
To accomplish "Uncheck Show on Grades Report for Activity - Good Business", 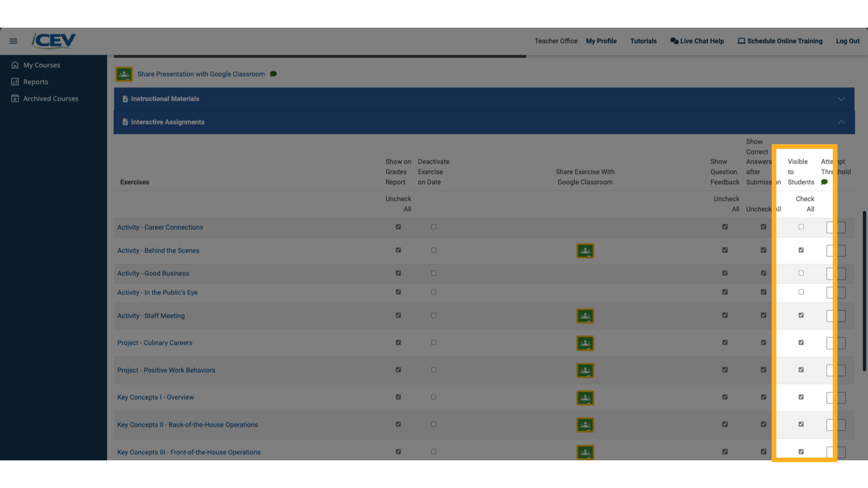I will pos(398,273).
